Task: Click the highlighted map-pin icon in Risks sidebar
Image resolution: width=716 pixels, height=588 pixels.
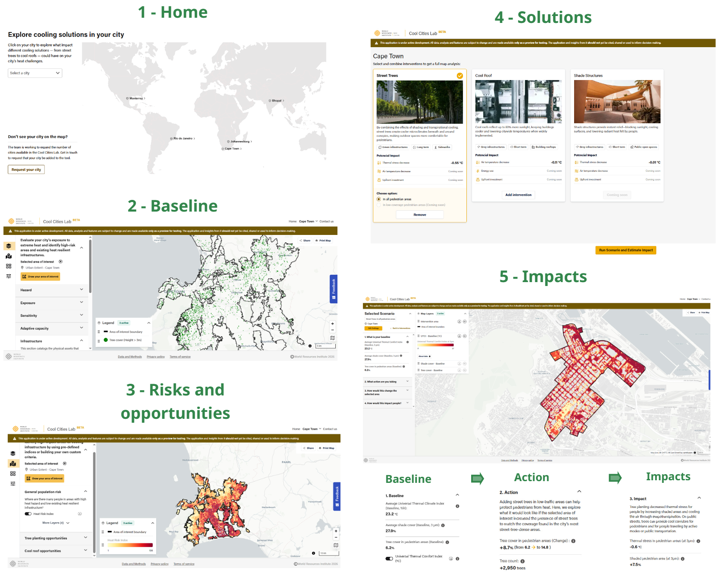Action: point(13,463)
